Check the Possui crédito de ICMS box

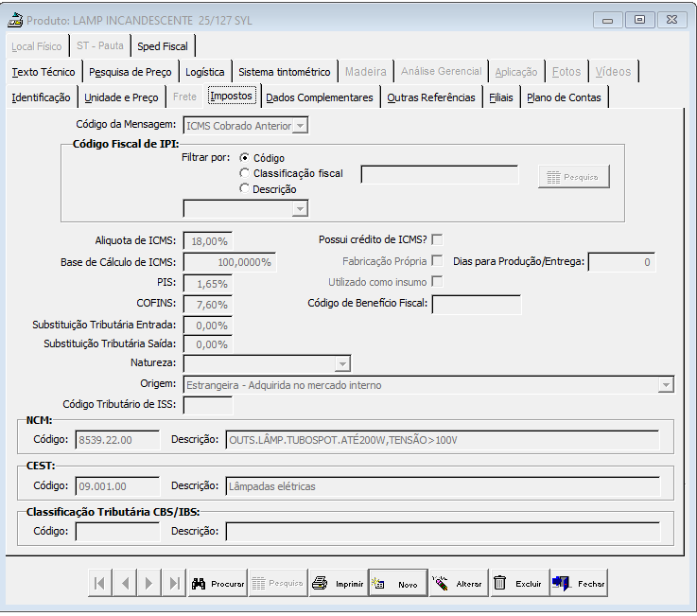(x=438, y=239)
